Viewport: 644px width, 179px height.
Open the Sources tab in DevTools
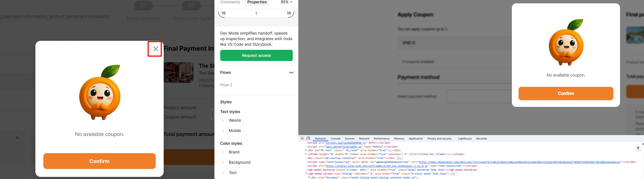coord(350,139)
